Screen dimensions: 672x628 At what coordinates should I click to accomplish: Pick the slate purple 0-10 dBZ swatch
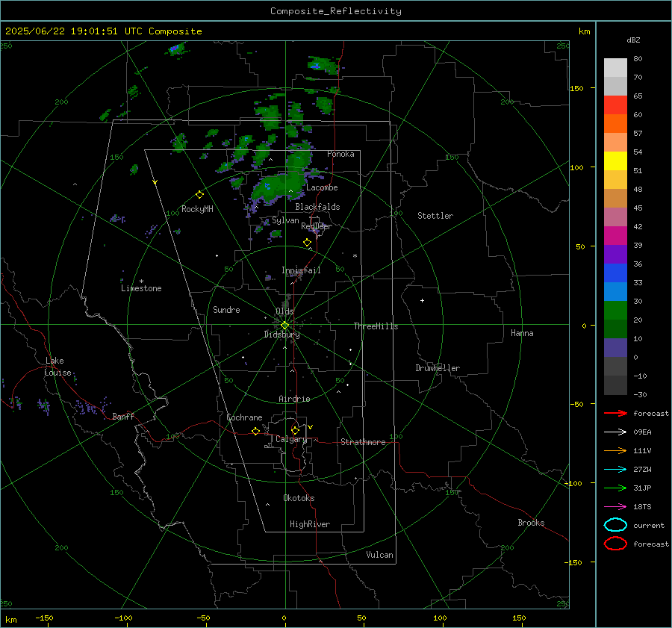pyautogui.click(x=615, y=348)
